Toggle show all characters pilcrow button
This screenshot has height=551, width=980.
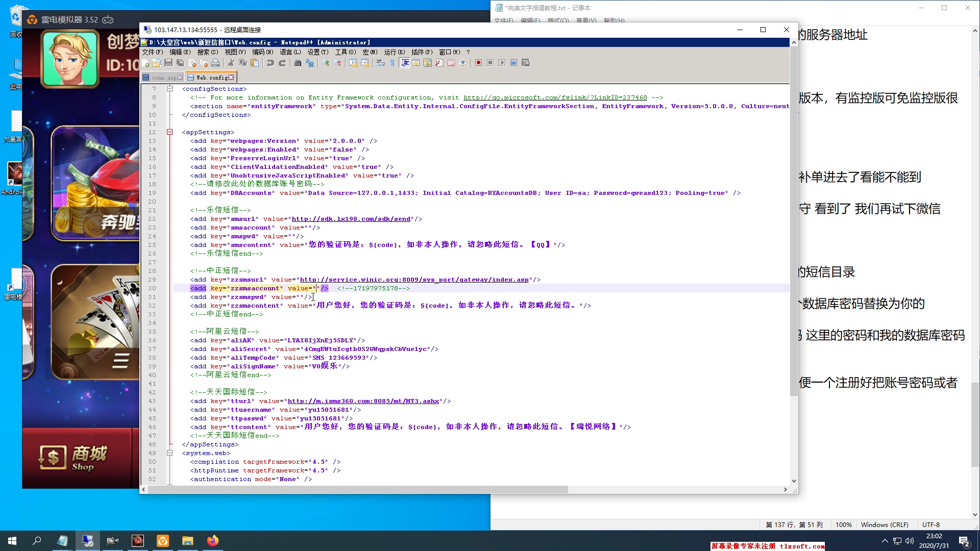(392, 63)
